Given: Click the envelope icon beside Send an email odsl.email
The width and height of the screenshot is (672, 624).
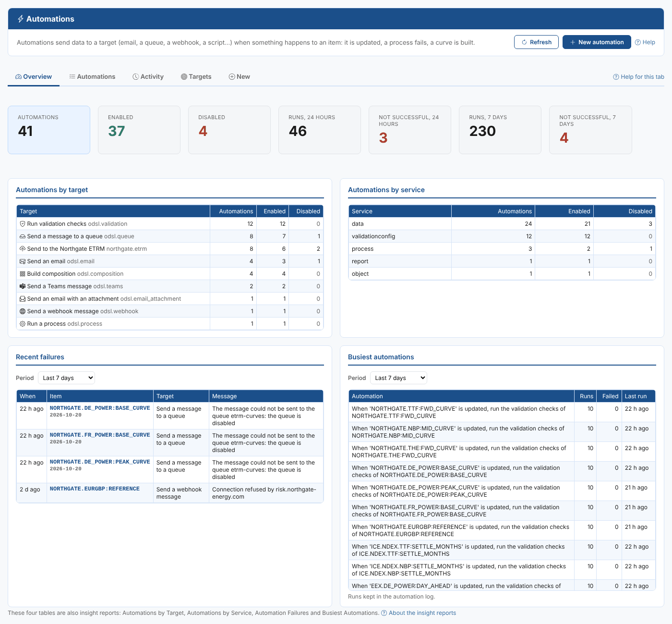Looking at the screenshot, I should 23,261.
